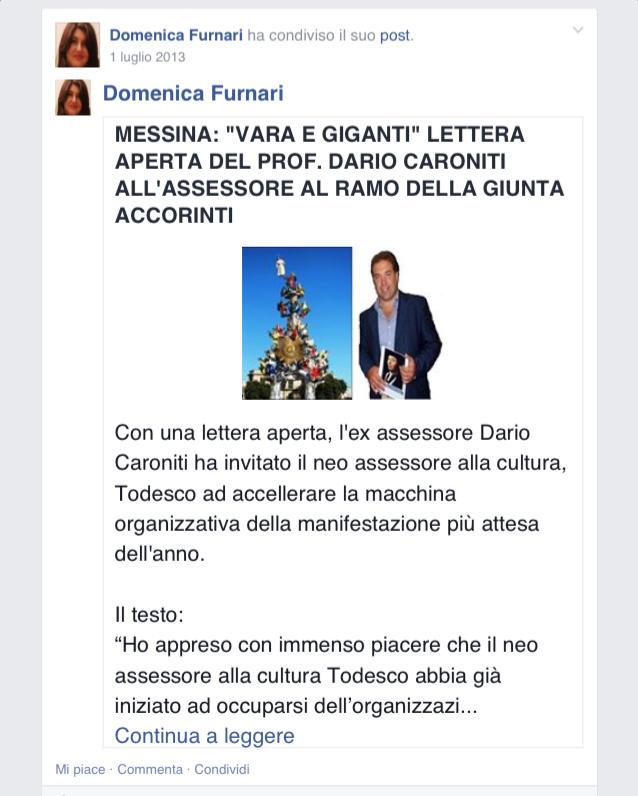Viewport: 638px width, 796px height.
Task: Click the intro paragraph starting 'Con una lettera aperta'
Action: point(340,493)
